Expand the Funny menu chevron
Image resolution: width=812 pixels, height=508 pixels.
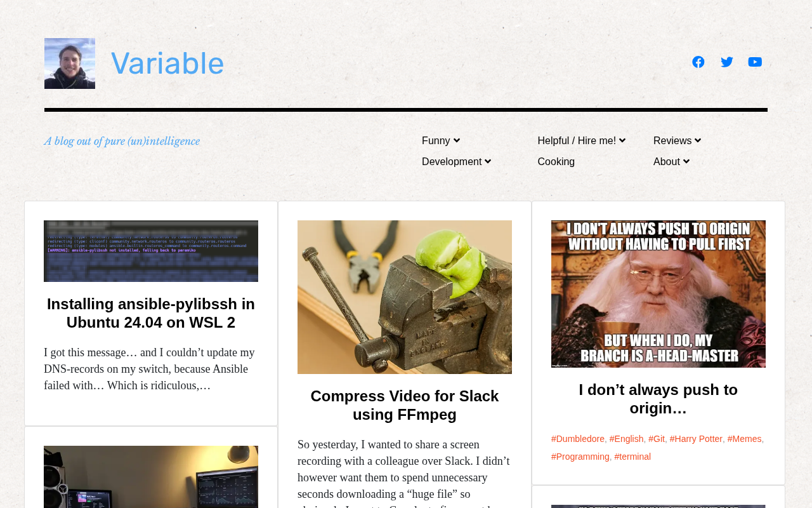pyautogui.click(x=457, y=140)
